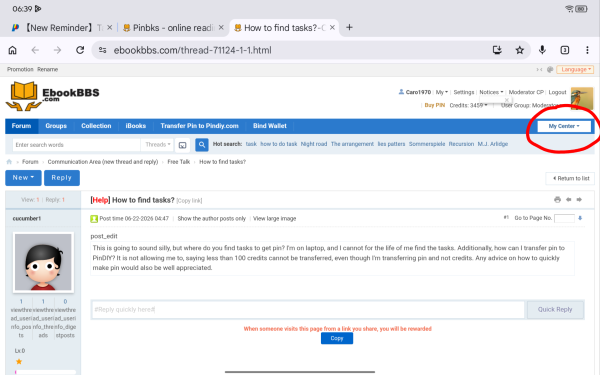This screenshot has width=600, height=375.
Task: Open the New post dropdown button
Action: click(x=23, y=178)
